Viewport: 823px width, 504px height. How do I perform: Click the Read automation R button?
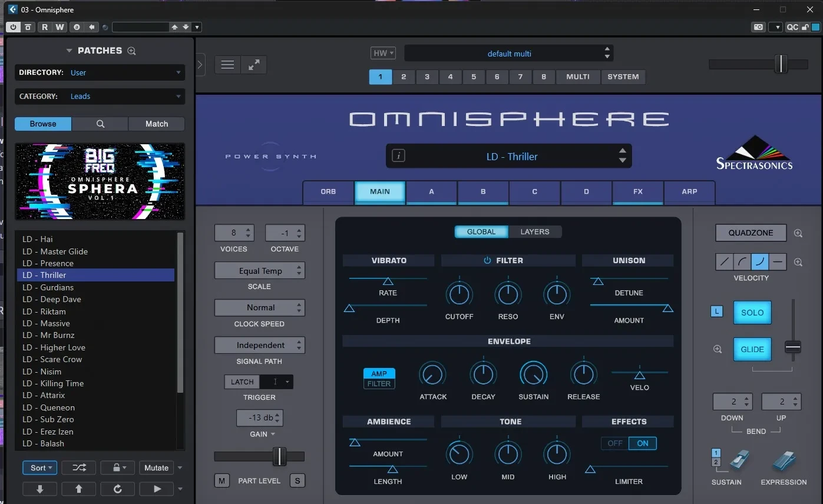[x=45, y=27]
